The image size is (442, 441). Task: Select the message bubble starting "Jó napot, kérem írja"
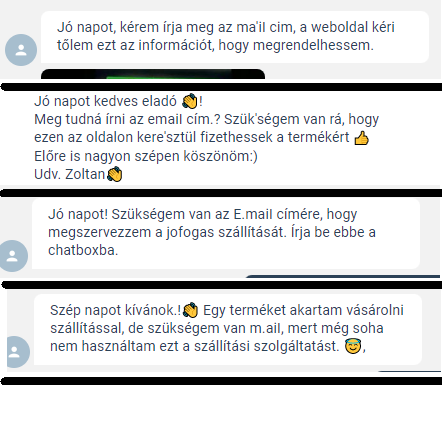(235, 37)
